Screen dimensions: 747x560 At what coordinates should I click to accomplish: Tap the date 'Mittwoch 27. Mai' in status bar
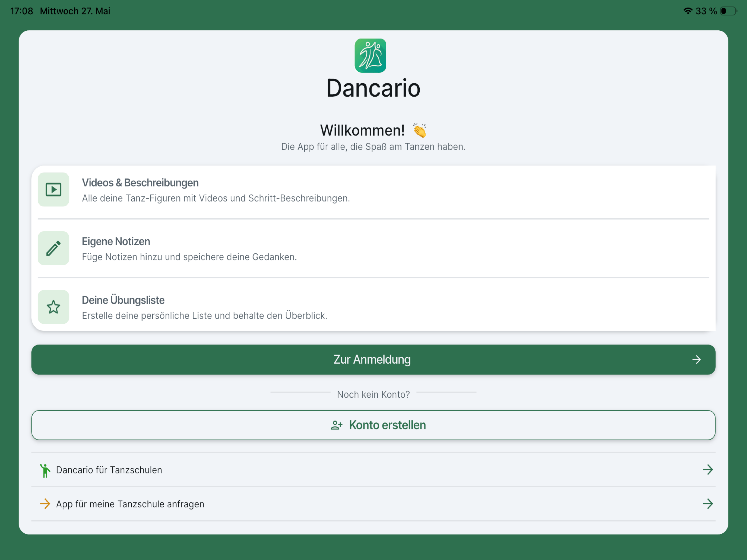point(75,11)
